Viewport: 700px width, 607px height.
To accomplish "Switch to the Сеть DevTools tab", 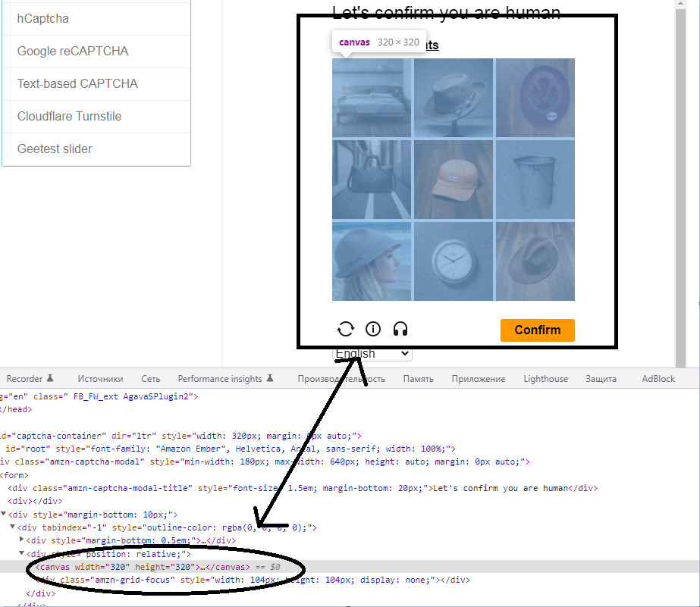I will (150, 379).
